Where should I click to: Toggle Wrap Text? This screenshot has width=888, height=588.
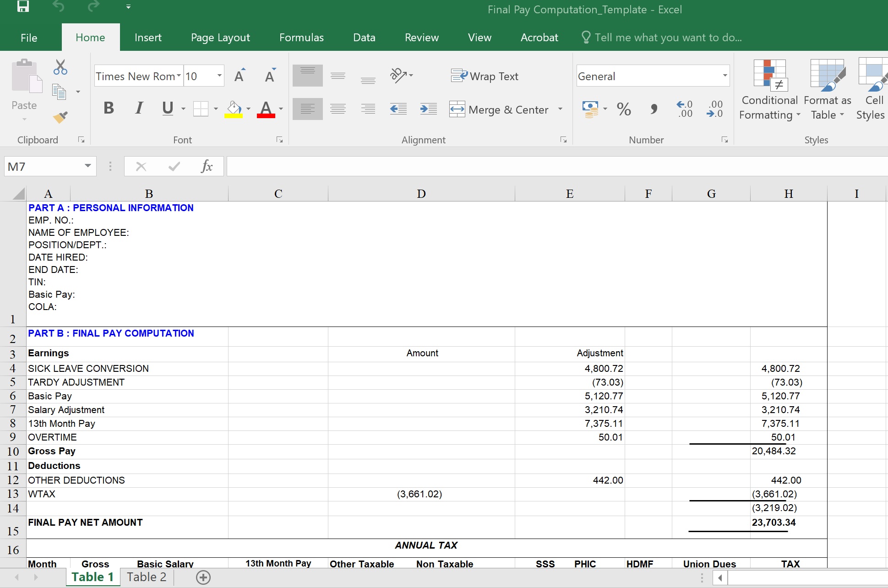tap(485, 76)
